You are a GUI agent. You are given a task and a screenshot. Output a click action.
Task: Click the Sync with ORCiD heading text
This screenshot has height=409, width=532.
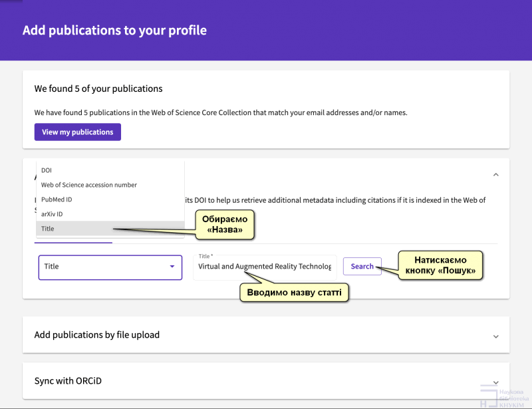point(68,381)
